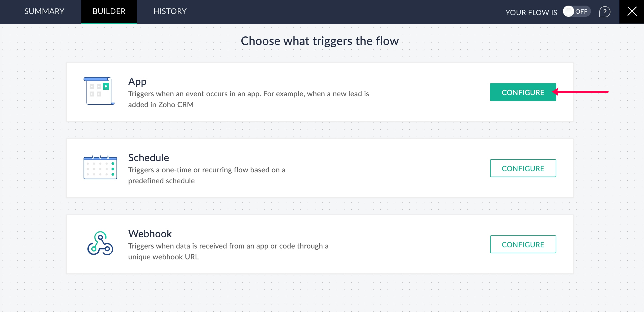Select the BUILDER tab

[x=109, y=11]
